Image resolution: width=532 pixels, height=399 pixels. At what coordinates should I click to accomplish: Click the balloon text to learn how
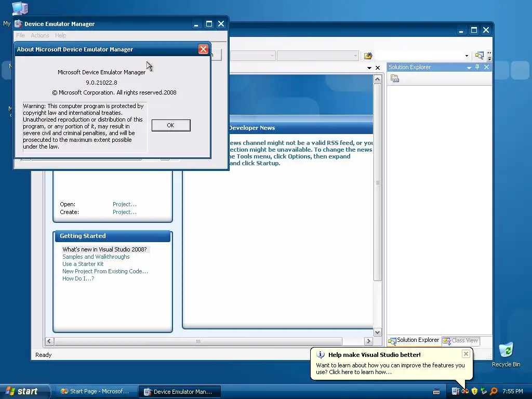click(390, 369)
